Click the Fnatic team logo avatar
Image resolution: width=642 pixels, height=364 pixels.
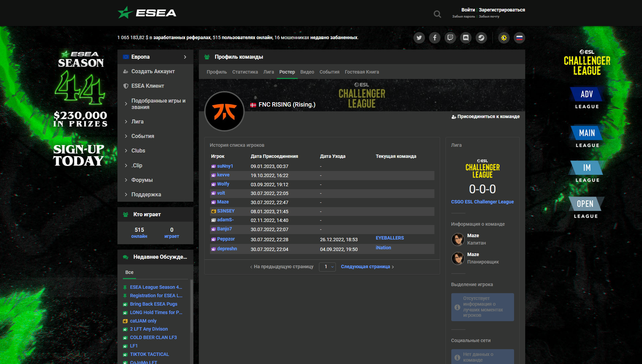224,111
